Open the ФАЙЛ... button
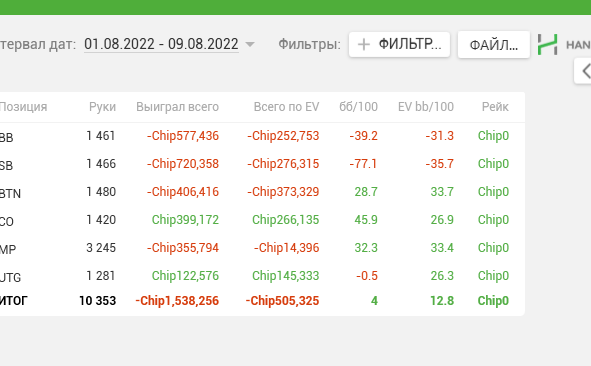This screenshot has height=366, width=591. point(494,45)
